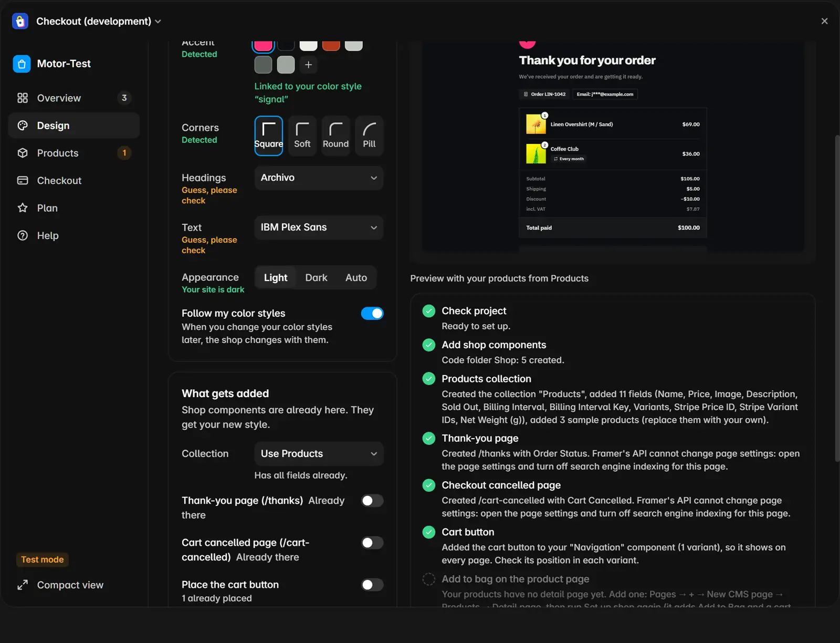Click the order confirmation preview thumbnail
The height and width of the screenshot is (643, 840).
coord(613,146)
